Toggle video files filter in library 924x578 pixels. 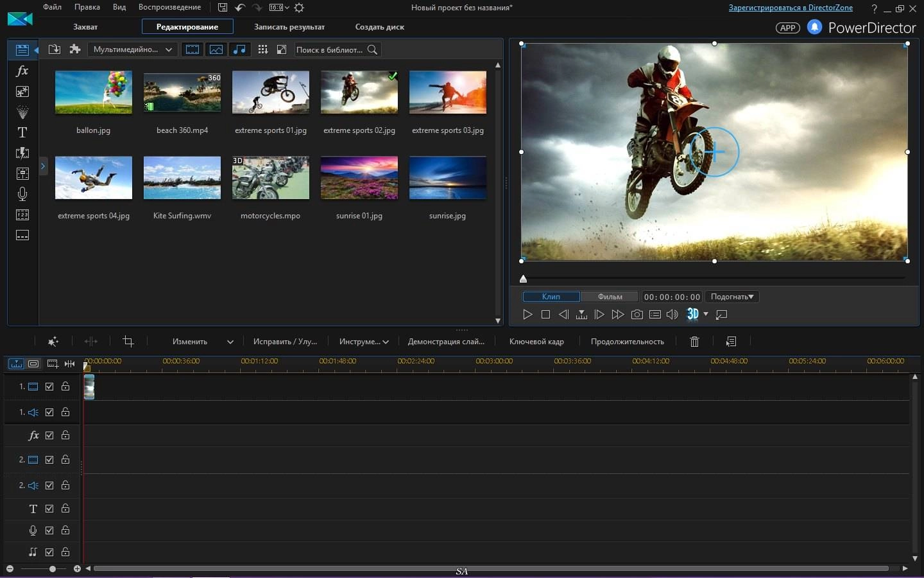[193, 49]
